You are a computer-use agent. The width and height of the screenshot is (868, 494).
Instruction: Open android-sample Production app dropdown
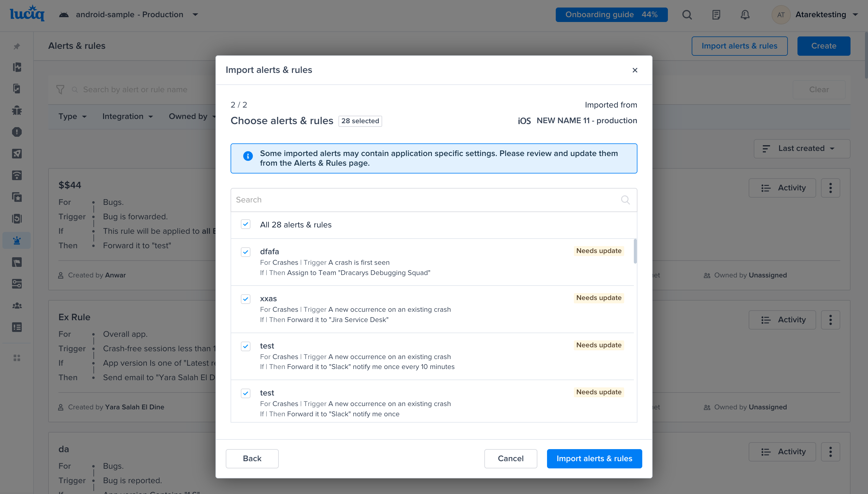[129, 14]
